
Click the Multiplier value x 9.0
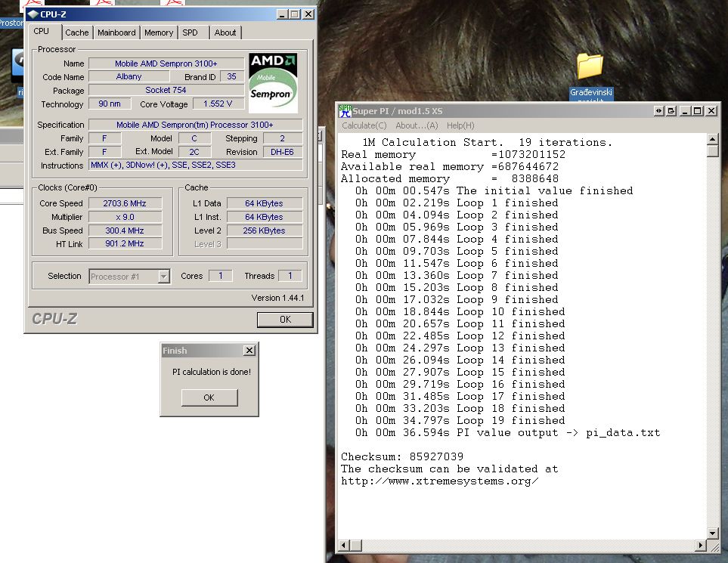pyautogui.click(x=125, y=217)
